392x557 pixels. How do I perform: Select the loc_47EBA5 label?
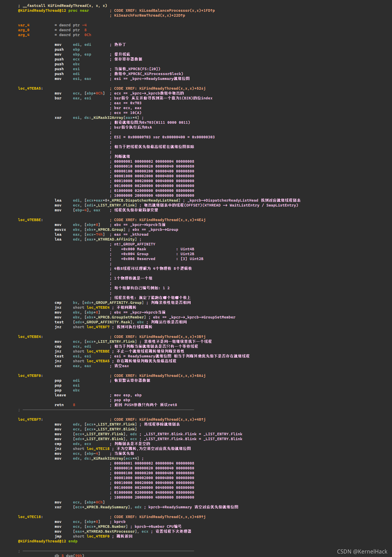coord(31,88)
